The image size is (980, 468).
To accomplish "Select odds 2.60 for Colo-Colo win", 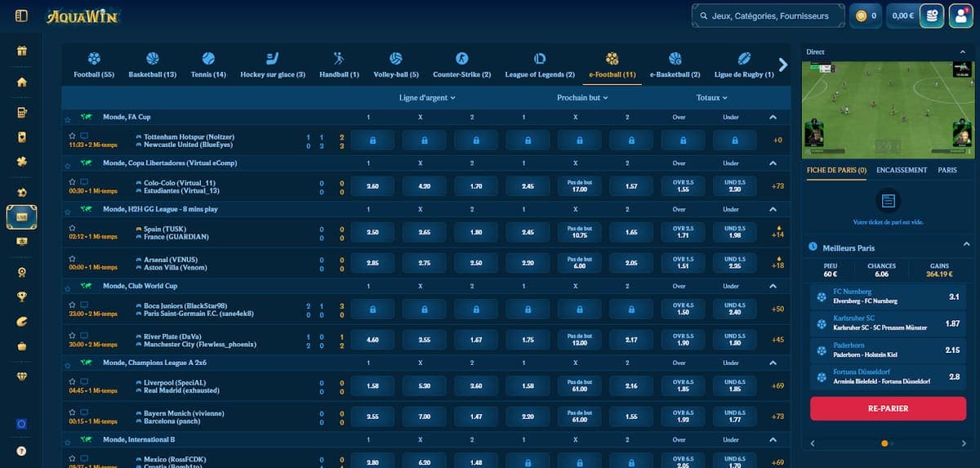I will click(x=372, y=186).
